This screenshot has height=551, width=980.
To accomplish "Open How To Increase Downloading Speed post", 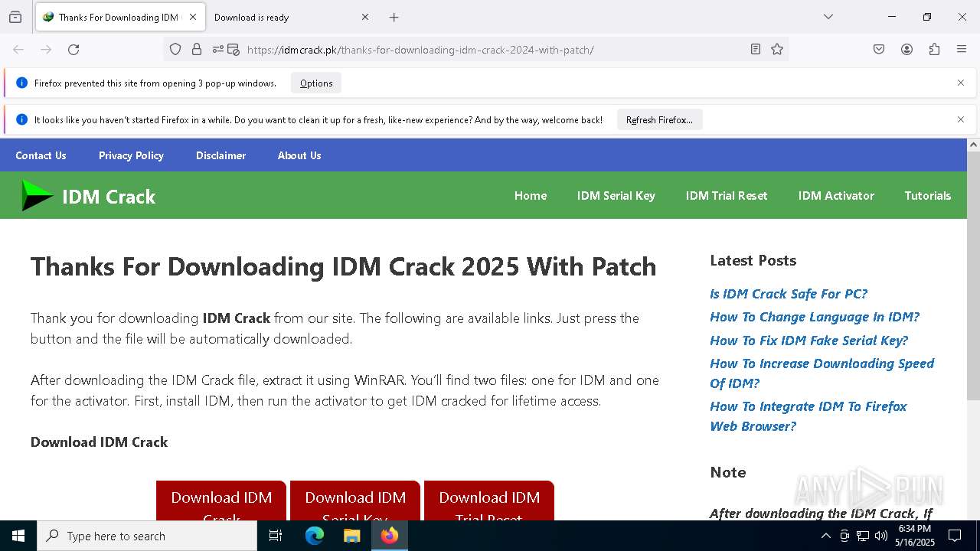I will (822, 373).
